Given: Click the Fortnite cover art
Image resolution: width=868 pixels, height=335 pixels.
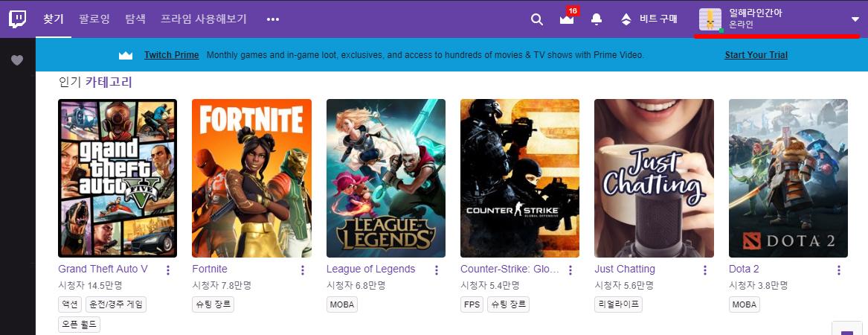Looking at the screenshot, I should (252, 179).
